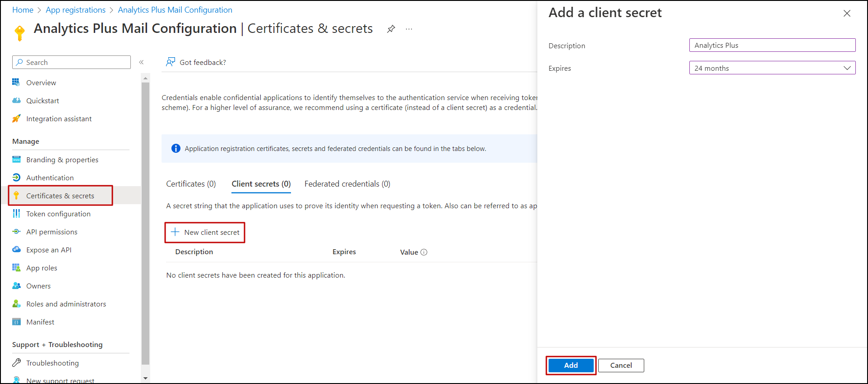This screenshot has height=384, width=868.
Task: Click the Description field containing Analytics Plus
Action: [x=772, y=46]
